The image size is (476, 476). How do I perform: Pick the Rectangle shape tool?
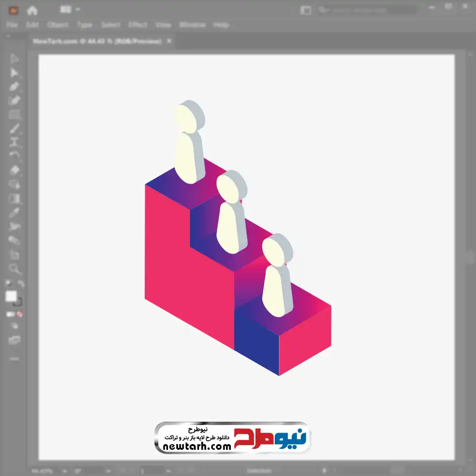14,114
